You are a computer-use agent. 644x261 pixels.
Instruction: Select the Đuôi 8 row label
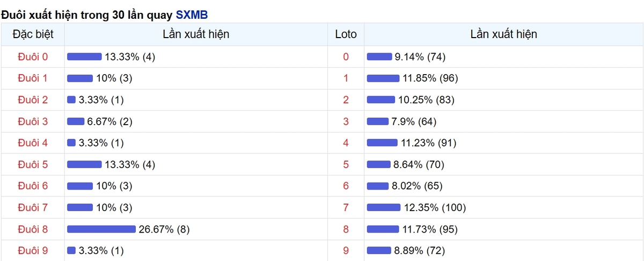coord(33,229)
